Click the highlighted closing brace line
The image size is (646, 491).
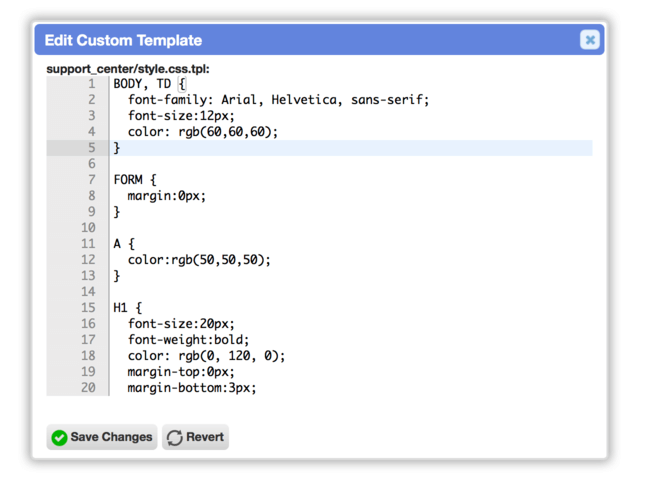pyautogui.click(x=353, y=148)
